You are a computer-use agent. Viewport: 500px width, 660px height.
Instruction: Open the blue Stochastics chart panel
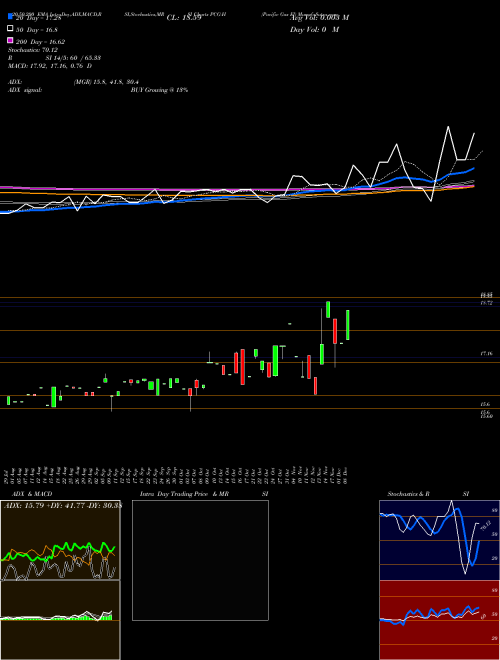coord(439,540)
